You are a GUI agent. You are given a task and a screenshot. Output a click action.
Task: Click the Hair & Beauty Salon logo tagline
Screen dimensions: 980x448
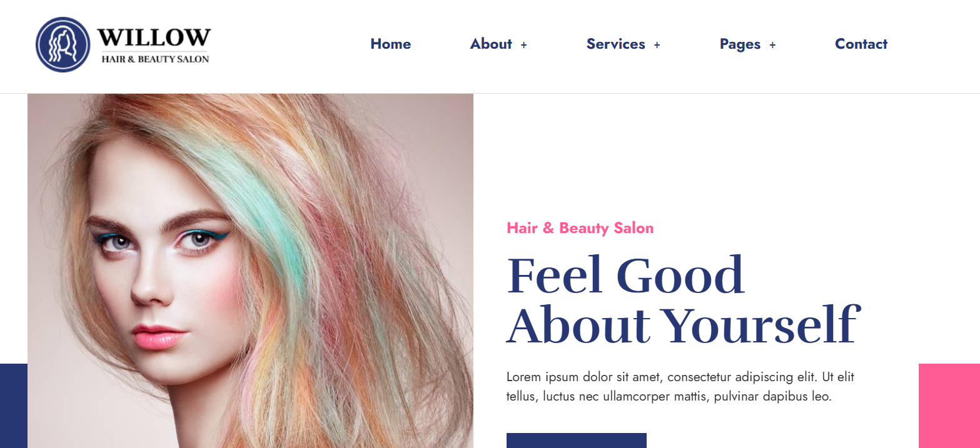(x=155, y=59)
